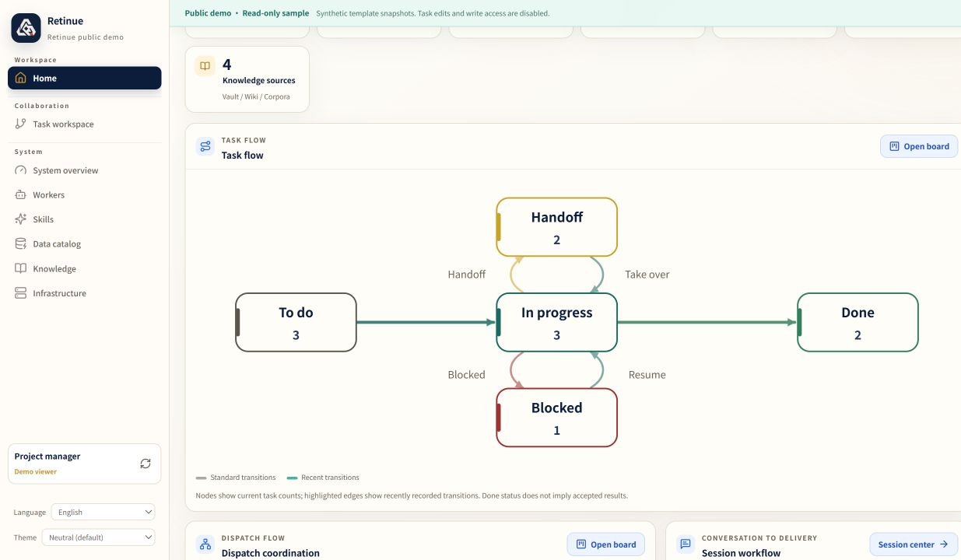The width and height of the screenshot is (961, 560).
Task: Select the Blocked node
Action: (557, 418)
